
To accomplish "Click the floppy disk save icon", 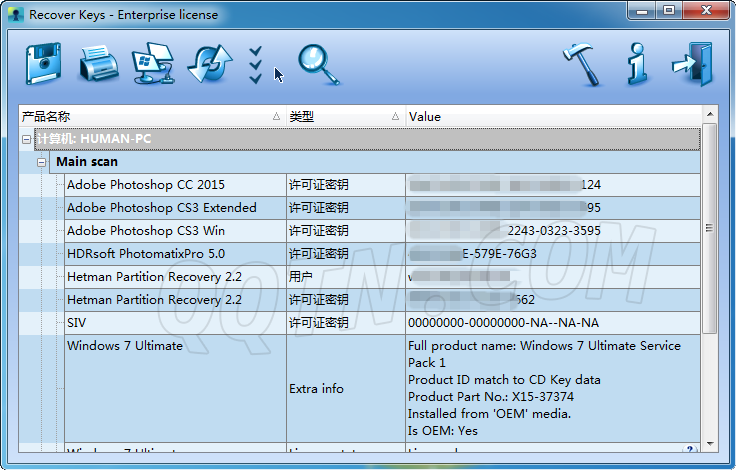I will [43, 65].
